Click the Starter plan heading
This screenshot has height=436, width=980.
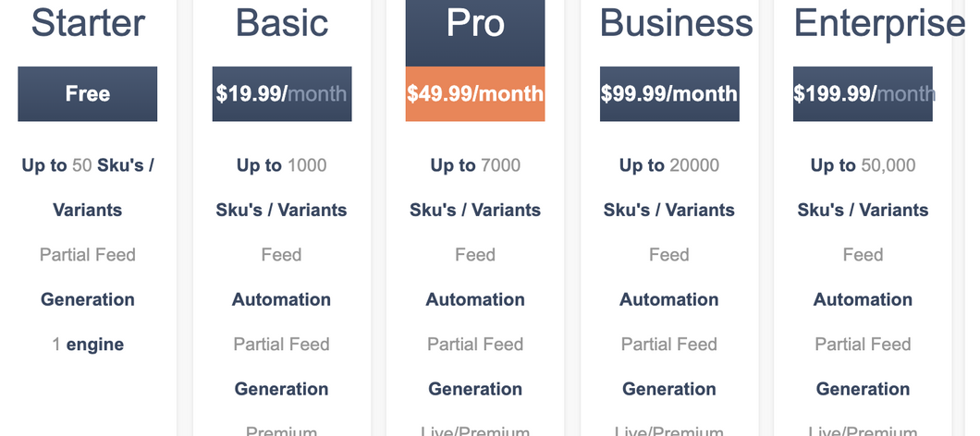tap(88, 23)
